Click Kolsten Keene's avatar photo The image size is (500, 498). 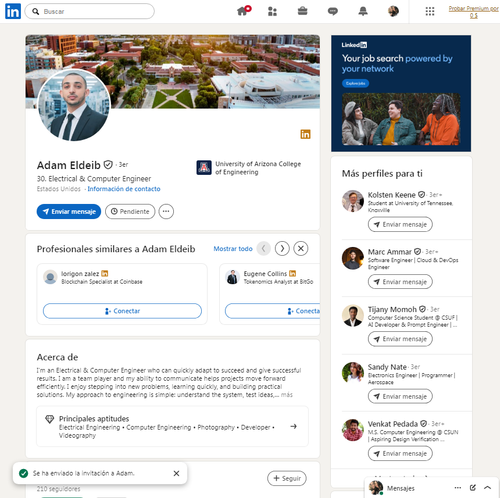[x=353, y=201]
